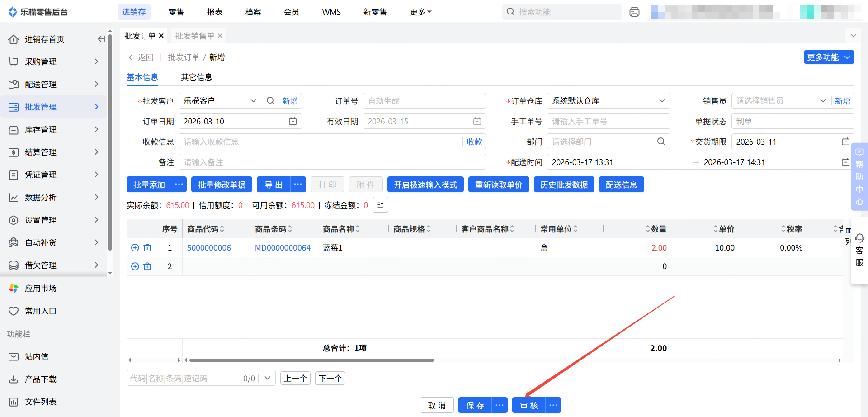Viewport: 868px width, 417px height.
Task: Close the 批发销售单 tab
Action: point(220,36)
